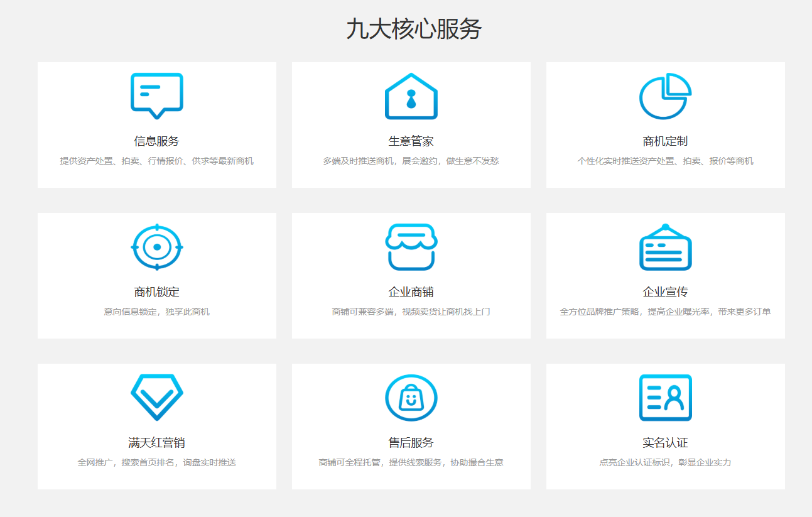812x517 pixels.
Task: Click the 九大核心服务 page heading
Action: pyautogui.click(x=413, y=30)
